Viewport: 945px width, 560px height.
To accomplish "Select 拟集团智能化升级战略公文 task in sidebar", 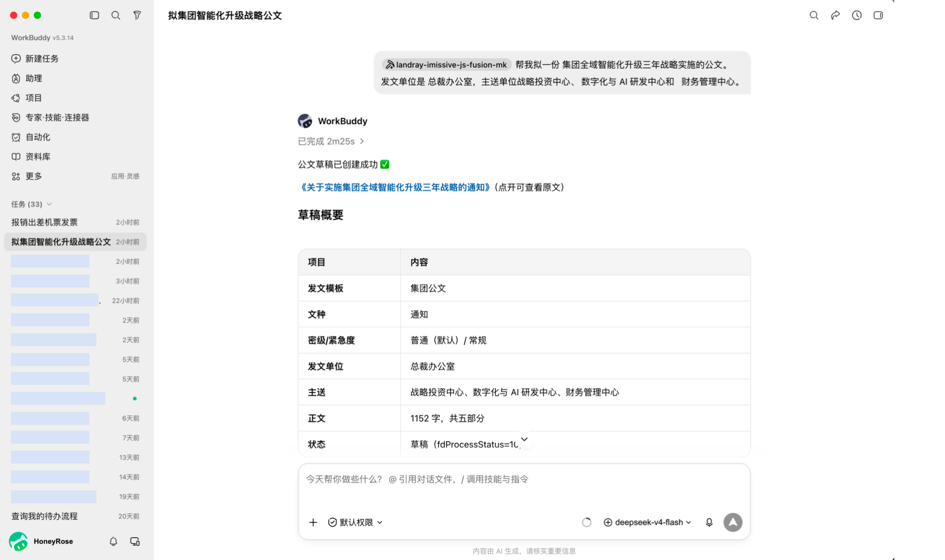I will coord(76,242).
